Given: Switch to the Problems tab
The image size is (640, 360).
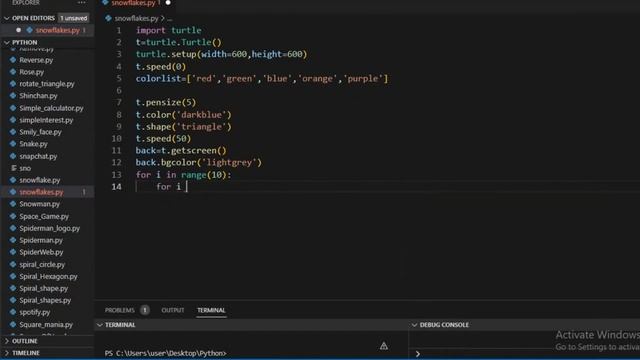Looking at the screenshot, I should coord(120,310).
